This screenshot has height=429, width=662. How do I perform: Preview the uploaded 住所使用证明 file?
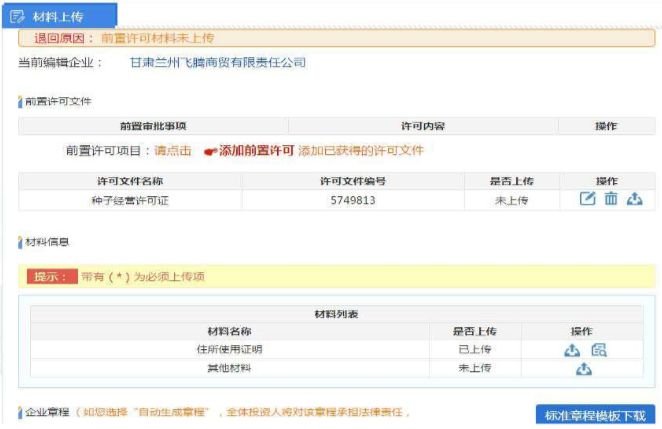598,349
